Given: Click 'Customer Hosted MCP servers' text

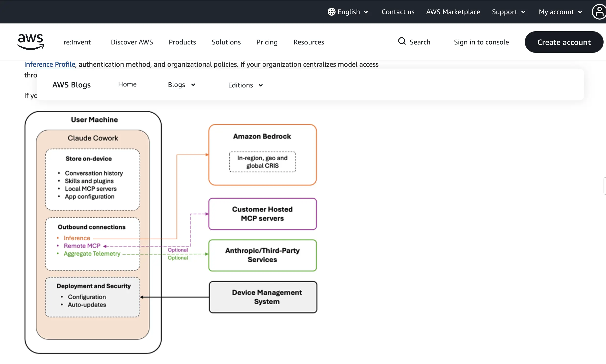Looking at the screenshot, I should (262, 214).
